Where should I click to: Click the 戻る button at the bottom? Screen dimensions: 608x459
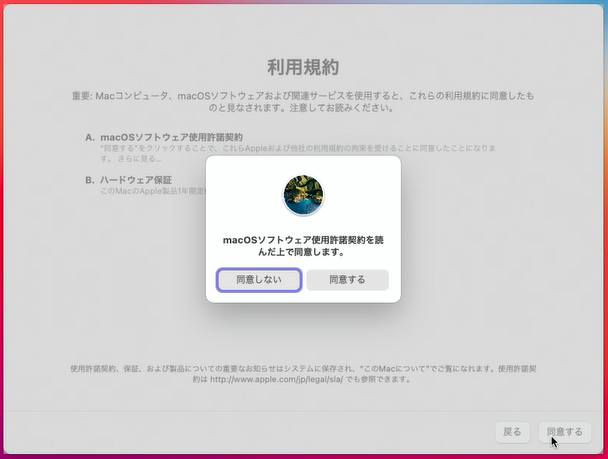(x=512, y=432)
